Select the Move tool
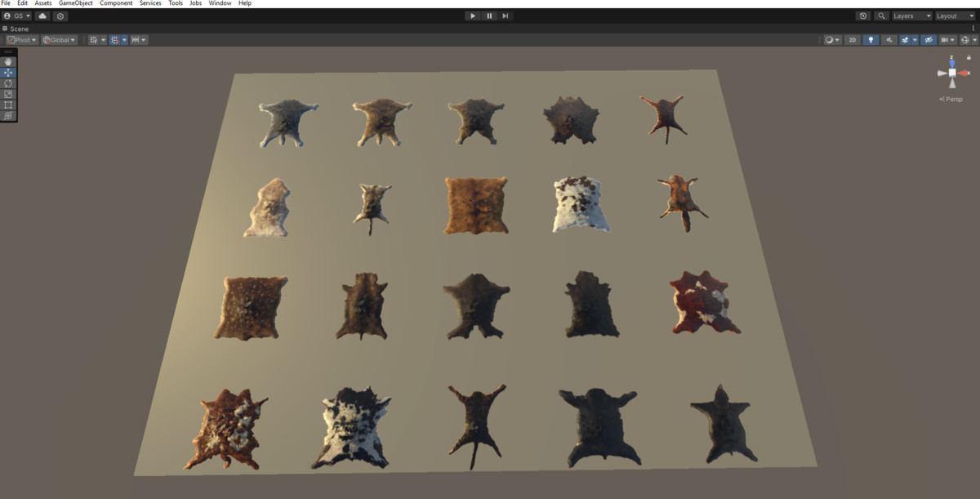Image resolution: width=980 pixels, height=499 pixels. click(7, 73)
